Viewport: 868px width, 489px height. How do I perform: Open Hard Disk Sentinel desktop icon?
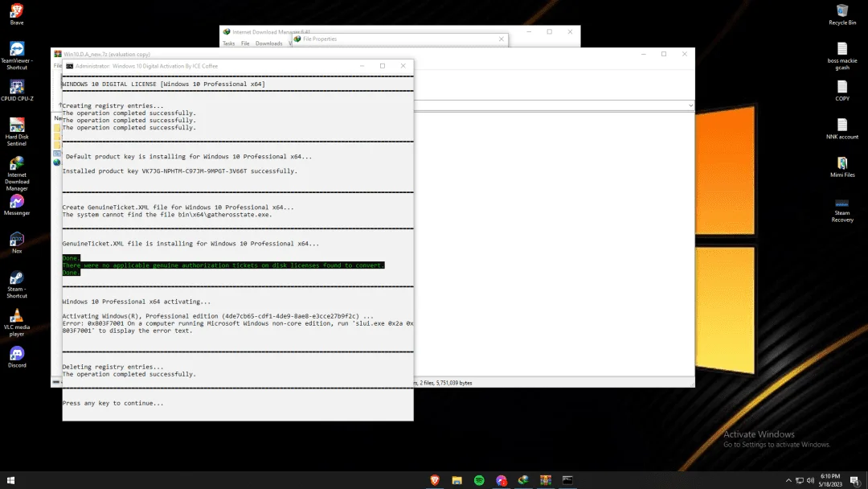click(x=17, y=132)
